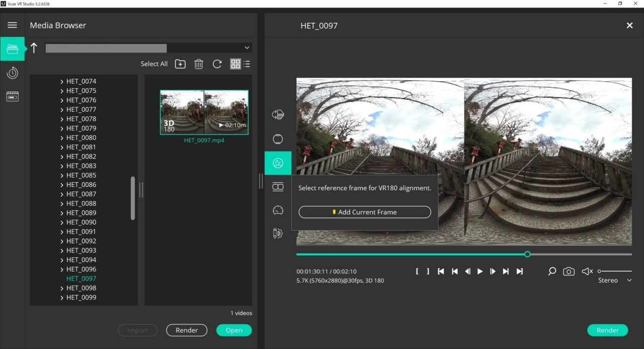The height and width of the screenshot is (349, 644).
Task: Click the playback timeline handle
Action: pos(527,254)
